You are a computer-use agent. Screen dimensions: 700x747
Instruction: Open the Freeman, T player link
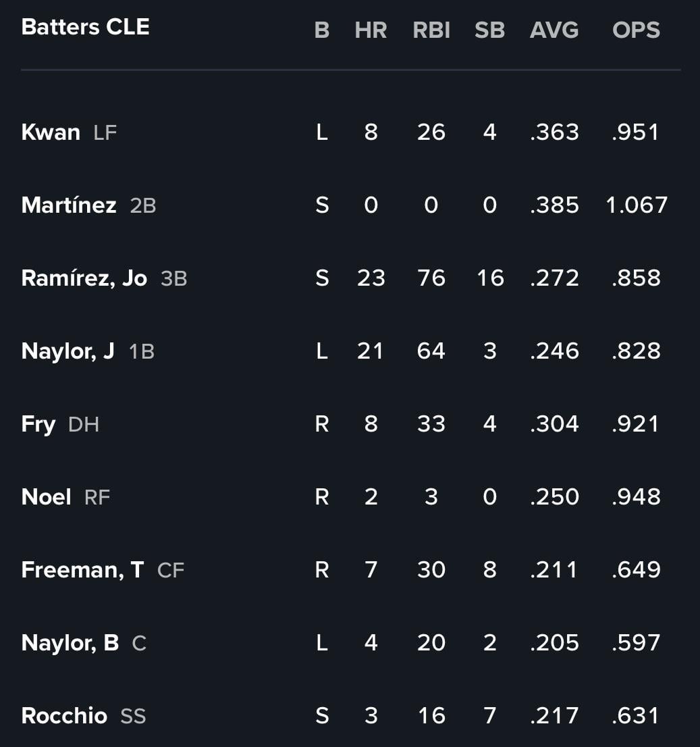(x=83, y=570)
